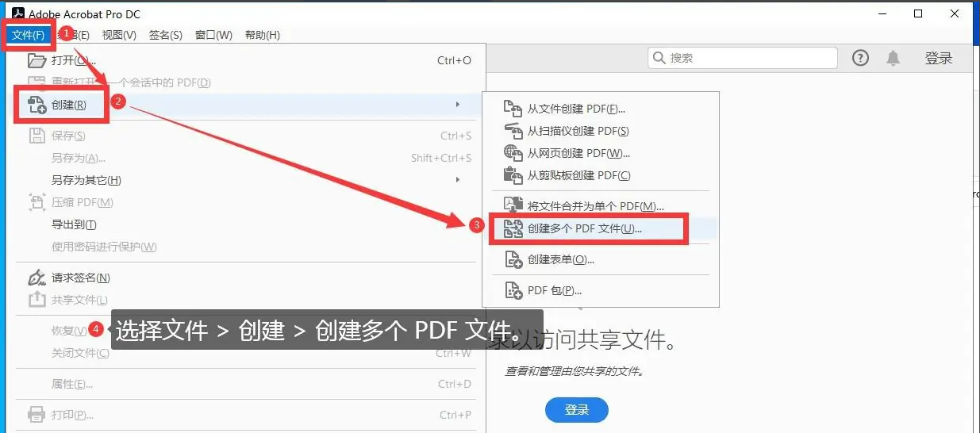Maximize the Acrobat window
The height and width of the screenshot is (433, 980).
point(918,13)
